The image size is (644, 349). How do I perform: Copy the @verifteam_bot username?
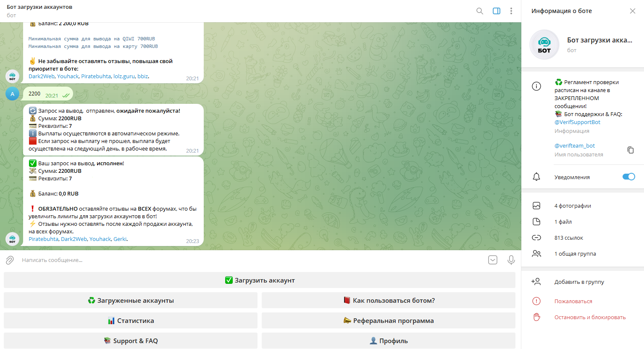click(x=630, y=150)
